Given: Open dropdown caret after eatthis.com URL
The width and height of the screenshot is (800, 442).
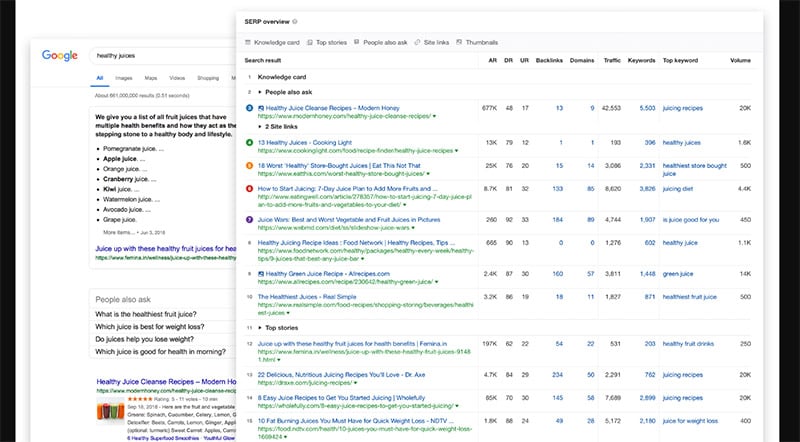Looking at the screenshot, I should coord(428,174).
